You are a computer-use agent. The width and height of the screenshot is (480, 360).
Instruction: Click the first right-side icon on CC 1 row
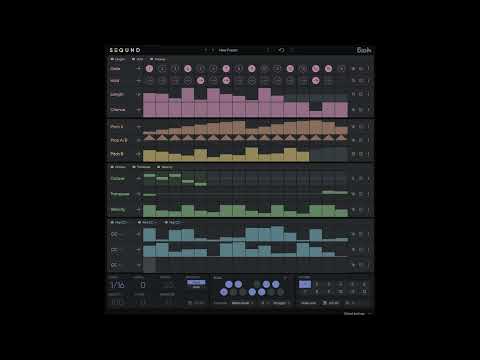tap(354, 234)
